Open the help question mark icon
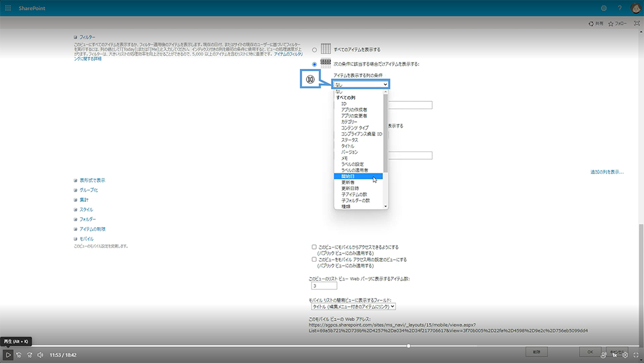 click(x=620, y=8)
